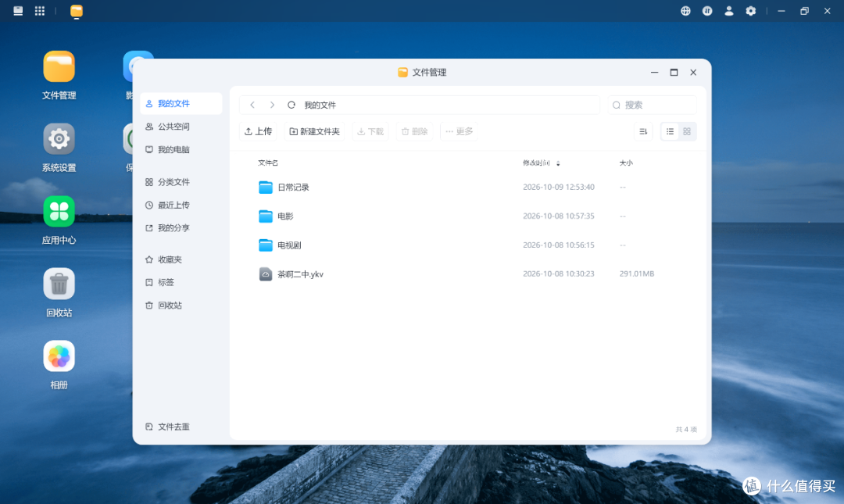Click the date 2026-10-09 12:53:40
Image resolution: width=844 pixels, height=504 pixels.
click(x=558, y=187)
